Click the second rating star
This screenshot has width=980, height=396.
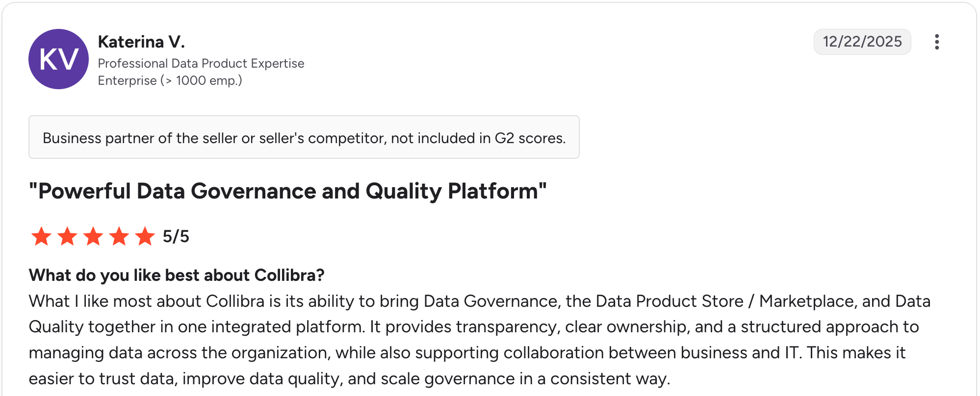[67, 236]
